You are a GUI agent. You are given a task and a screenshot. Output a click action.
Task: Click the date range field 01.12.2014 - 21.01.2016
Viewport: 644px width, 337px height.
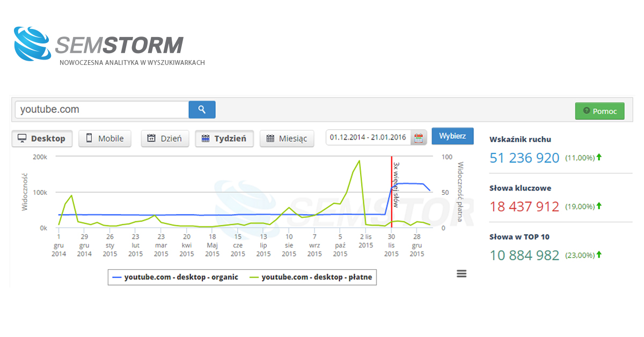click(369, 138)
